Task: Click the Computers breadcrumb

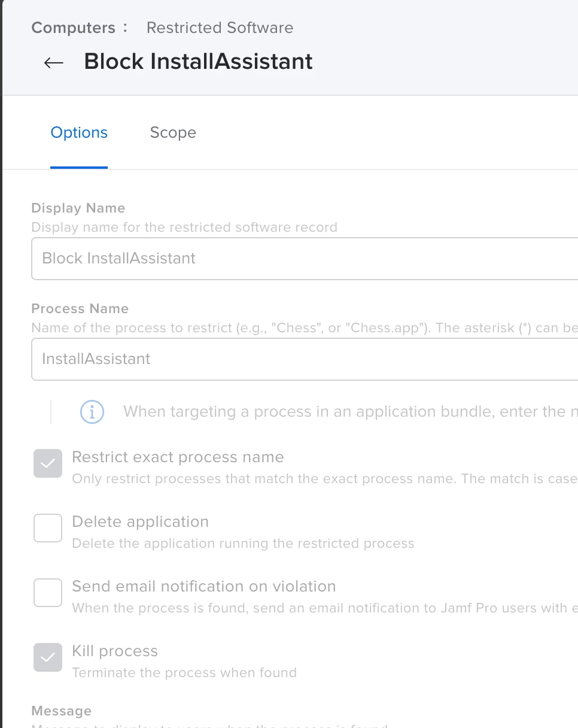Action: pyautogui.click(x=73, y=28)
